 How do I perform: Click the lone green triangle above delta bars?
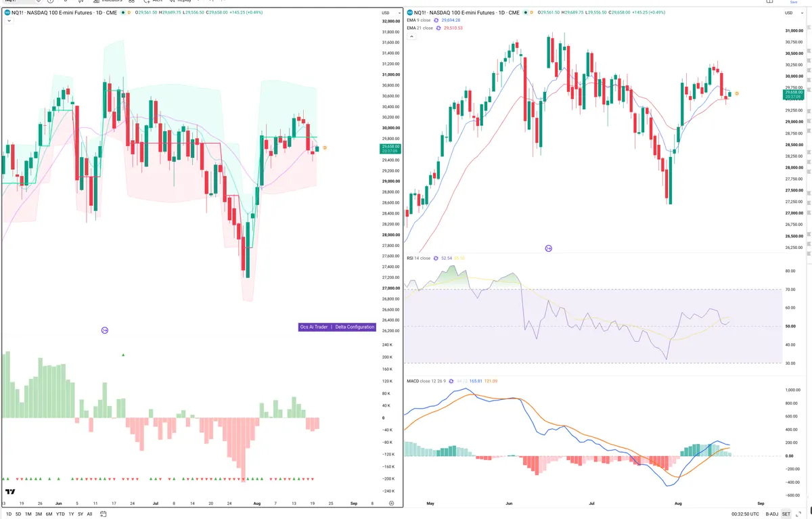point(123,355)
